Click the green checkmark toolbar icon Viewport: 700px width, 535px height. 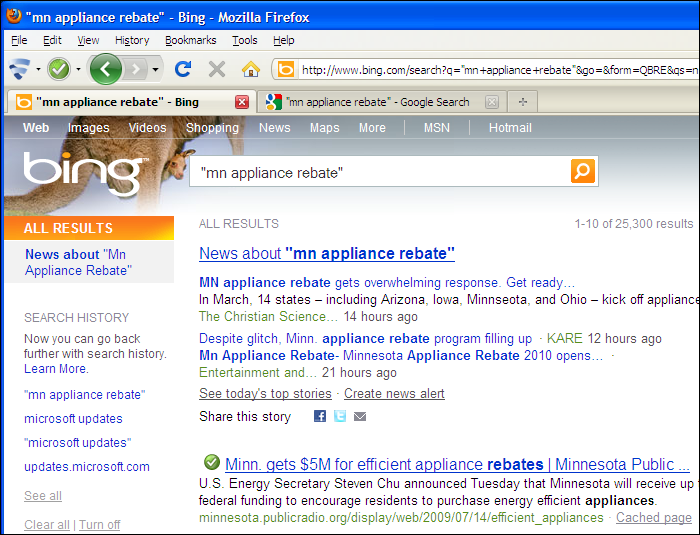pos(59,69)
